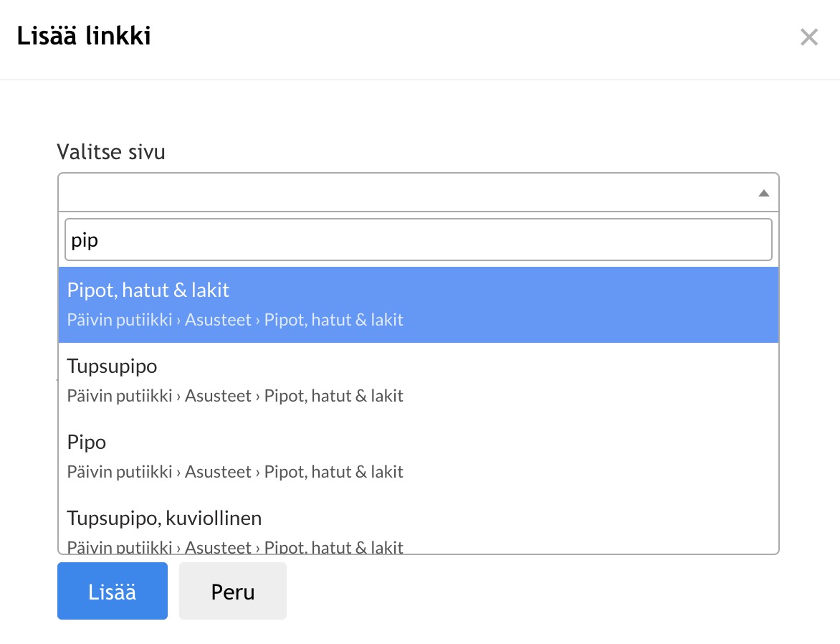Click the breadcrumb path beneath Pipo

pyautogui.click(x=235, y=472)
